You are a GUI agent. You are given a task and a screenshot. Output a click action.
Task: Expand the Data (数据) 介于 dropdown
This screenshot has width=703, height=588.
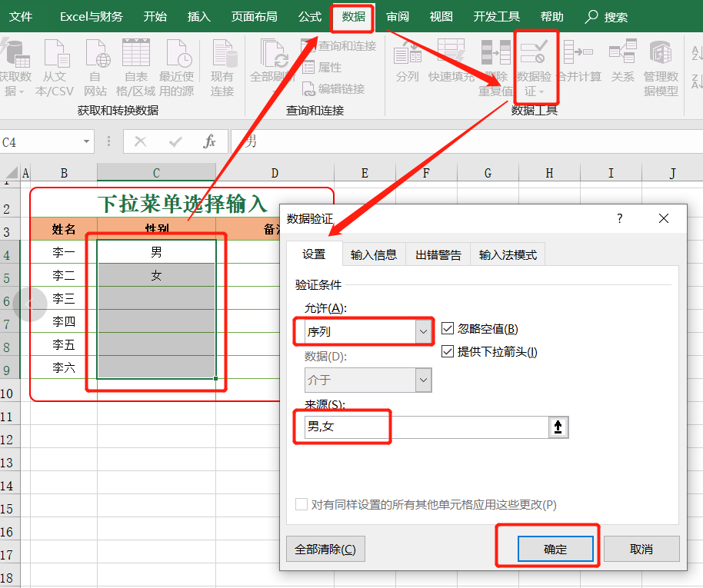tap(423, 380)
